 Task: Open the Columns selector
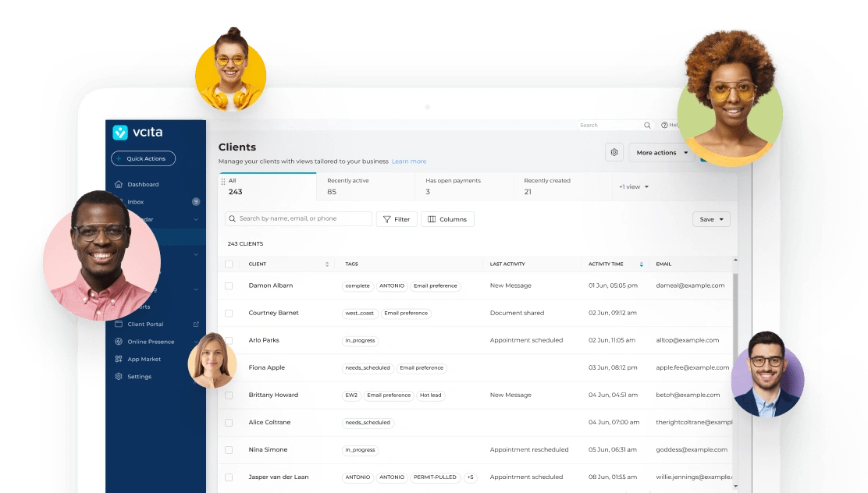[447, 219]
